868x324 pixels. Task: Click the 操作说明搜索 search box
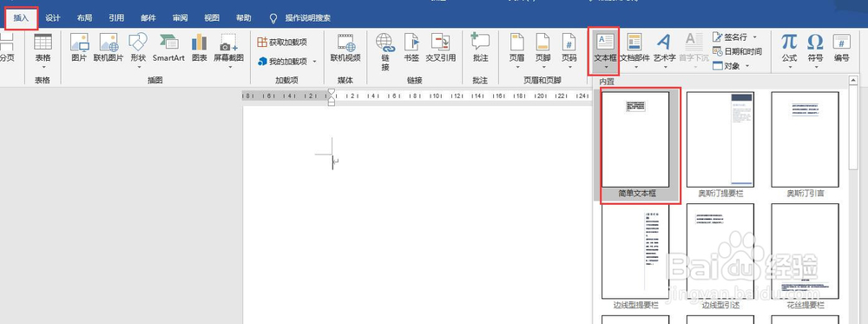(x=300, y=17)
